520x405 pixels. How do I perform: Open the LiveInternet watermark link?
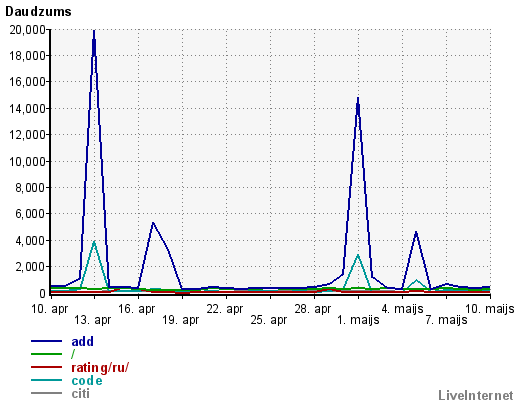(x=476, y=396)
